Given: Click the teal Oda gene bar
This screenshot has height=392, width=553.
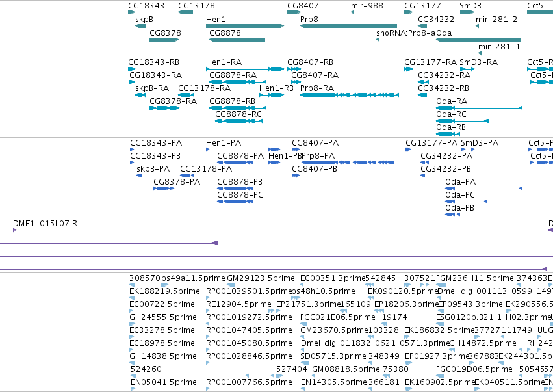Looking at the screenshot, I should [478, 40].
